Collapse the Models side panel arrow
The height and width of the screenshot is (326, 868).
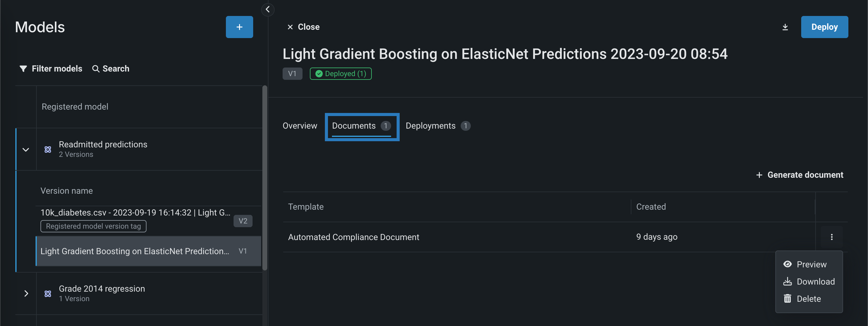tap(268, 10)
